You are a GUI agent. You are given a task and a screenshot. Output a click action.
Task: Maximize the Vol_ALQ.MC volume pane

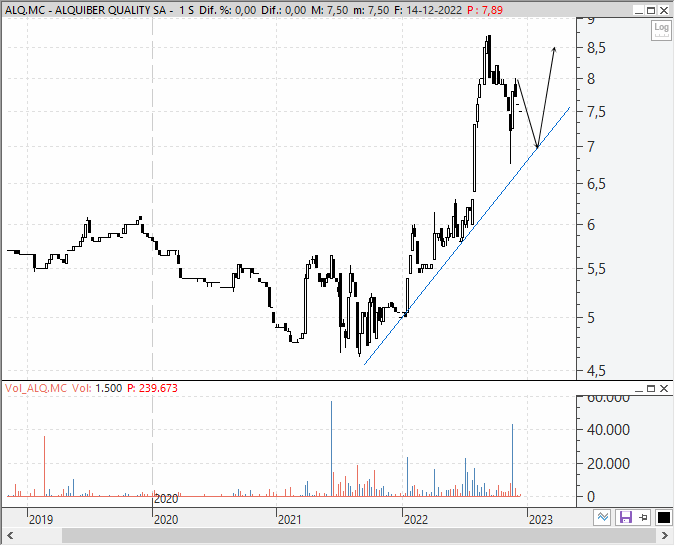(x=651, y=389)
